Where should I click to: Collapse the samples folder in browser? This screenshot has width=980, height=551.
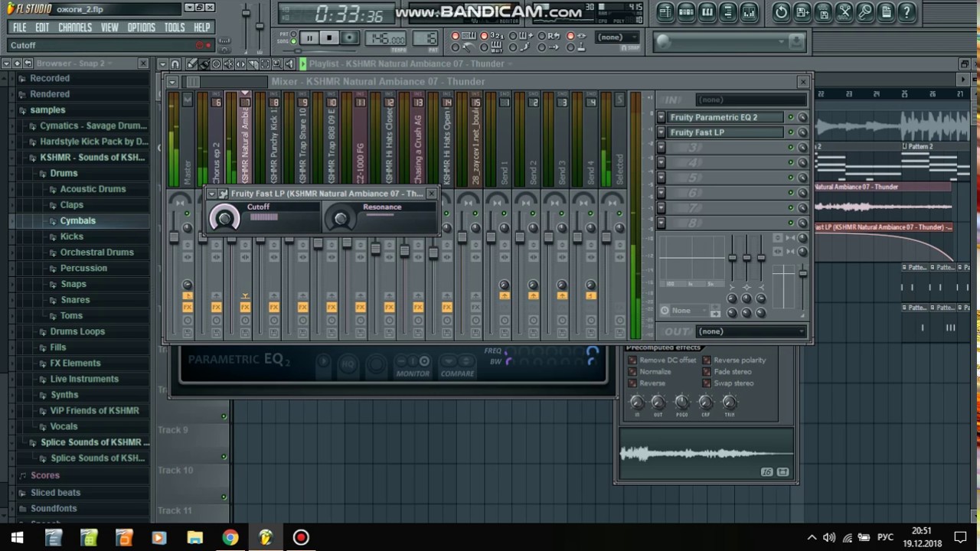47,110
